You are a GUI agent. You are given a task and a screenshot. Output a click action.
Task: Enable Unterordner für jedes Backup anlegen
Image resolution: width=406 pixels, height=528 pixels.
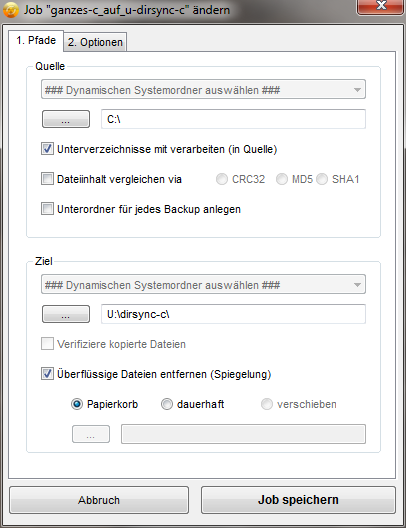(47, 209)
